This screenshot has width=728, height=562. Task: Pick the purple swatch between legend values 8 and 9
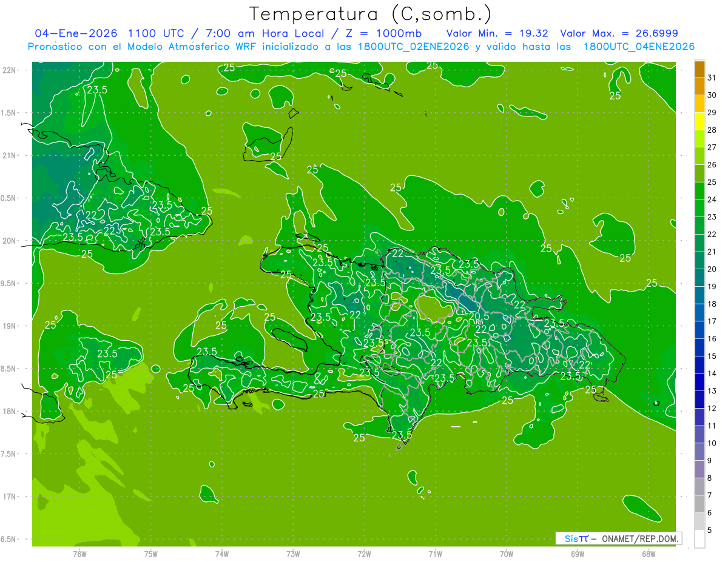point(699,469)
